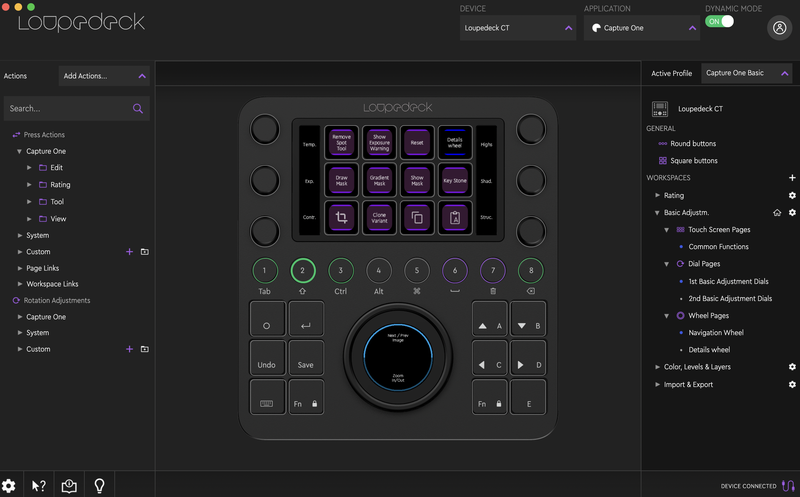This screenshot has height=497, width=800.
Task: Add a new workspace with plus icon
Action: 792,178
